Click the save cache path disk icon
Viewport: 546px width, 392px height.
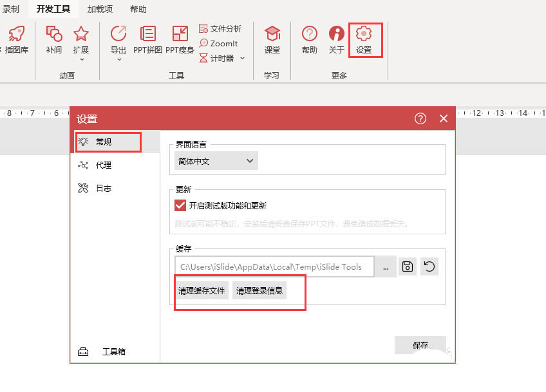[408, 266]
